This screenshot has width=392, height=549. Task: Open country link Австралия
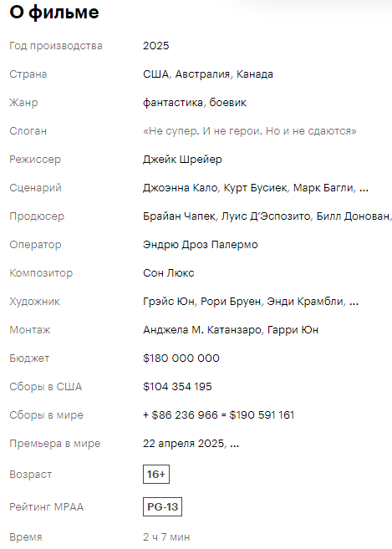(202, 74)
